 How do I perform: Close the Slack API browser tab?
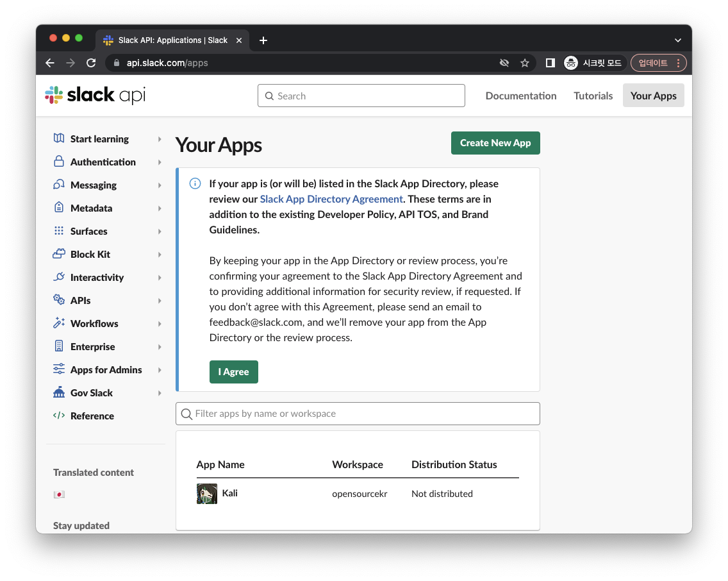(x=238, y=40)
